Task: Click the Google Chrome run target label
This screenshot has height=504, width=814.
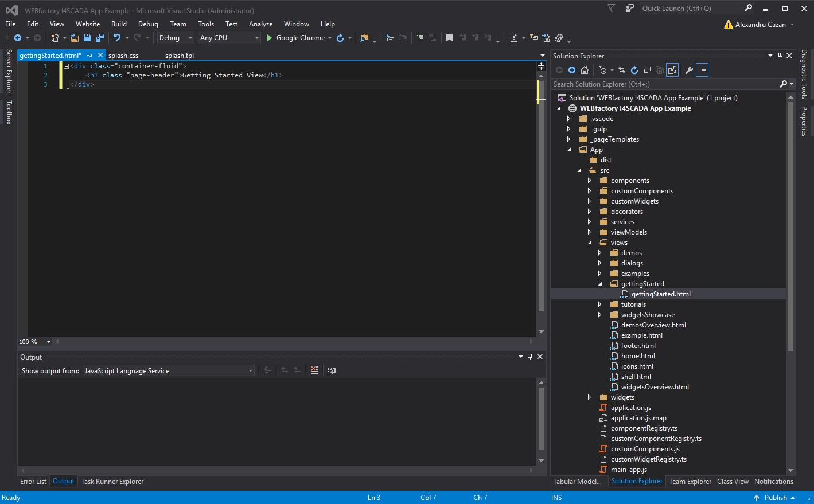Action: (301, 38)
